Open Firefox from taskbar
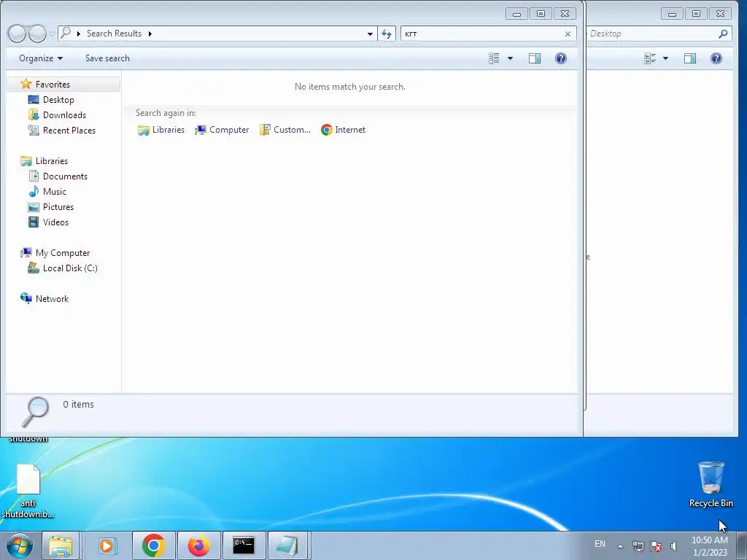The height and width of the screenshot is (560, 747). click(x=198, y=545)
